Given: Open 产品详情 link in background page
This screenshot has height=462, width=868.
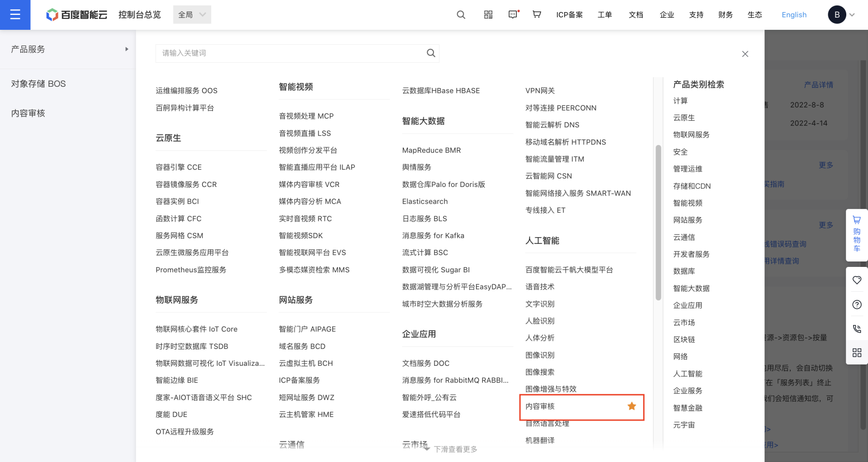Looking at the screenshot, I should pos(818,84).
